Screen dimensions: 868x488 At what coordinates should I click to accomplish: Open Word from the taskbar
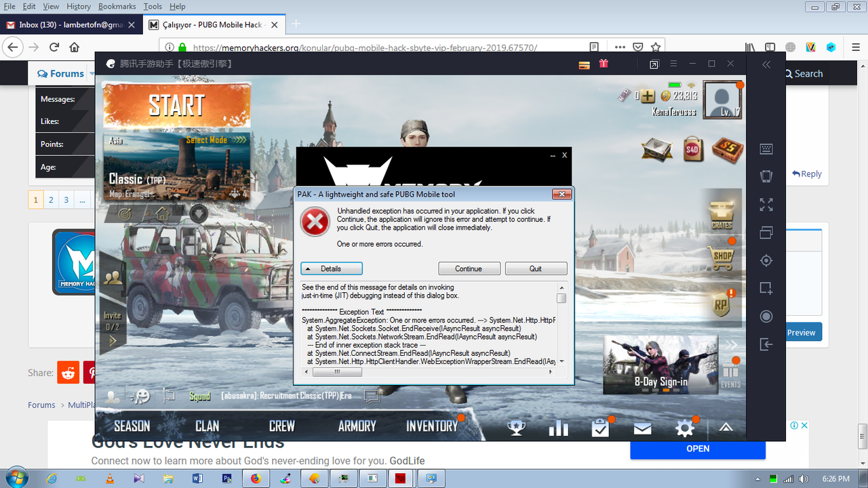point(198,479)
